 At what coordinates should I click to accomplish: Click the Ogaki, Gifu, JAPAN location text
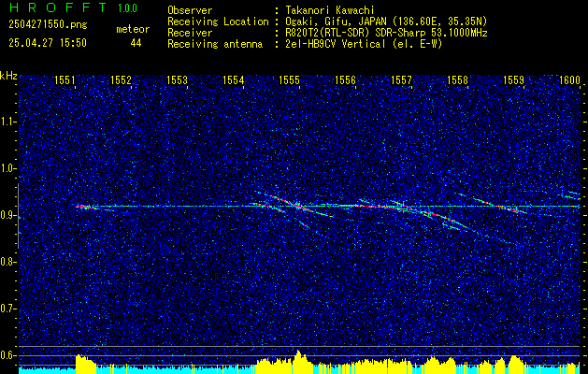tap(386, 22)
